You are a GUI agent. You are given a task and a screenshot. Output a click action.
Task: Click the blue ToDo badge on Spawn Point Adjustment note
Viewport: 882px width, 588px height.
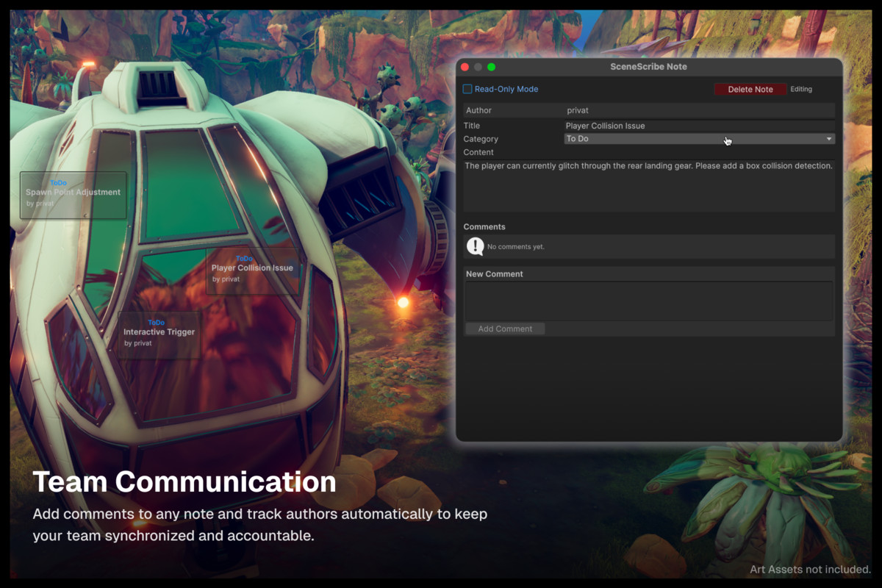57,182
